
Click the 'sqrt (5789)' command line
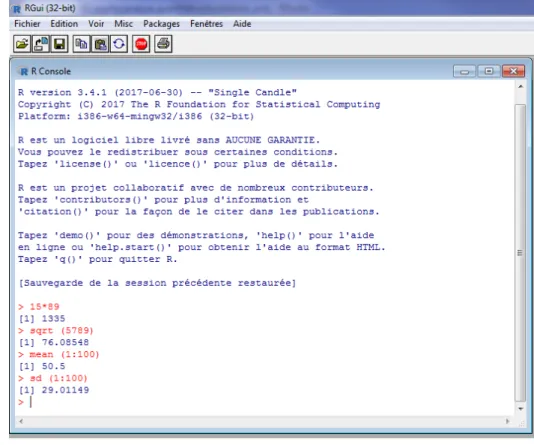click(x=56, y=331)
